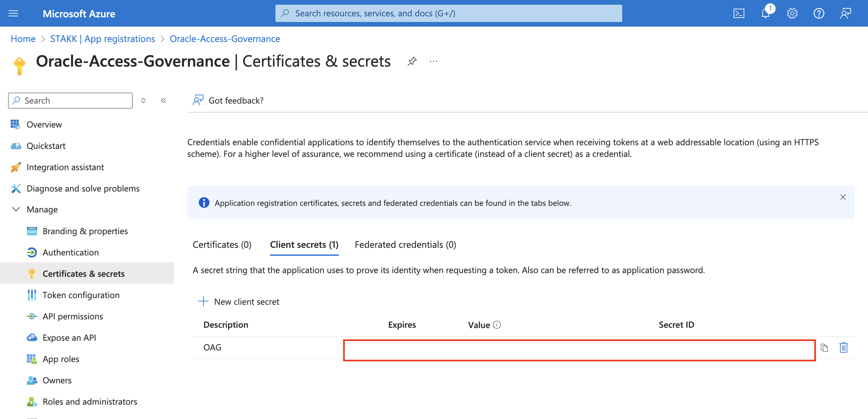Open the help question mark
Screen dimensions: 868x419
pyautogui.click(x=819, y=13)
